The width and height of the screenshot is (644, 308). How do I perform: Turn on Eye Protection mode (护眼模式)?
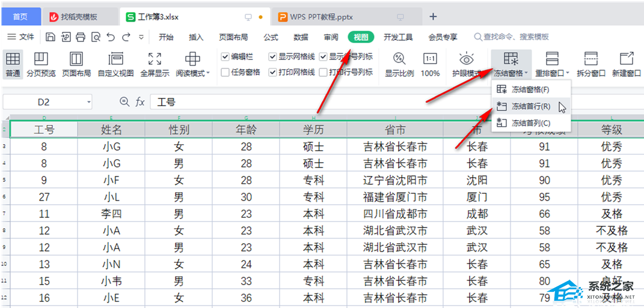pyautogui.click(x=466, y=64)
